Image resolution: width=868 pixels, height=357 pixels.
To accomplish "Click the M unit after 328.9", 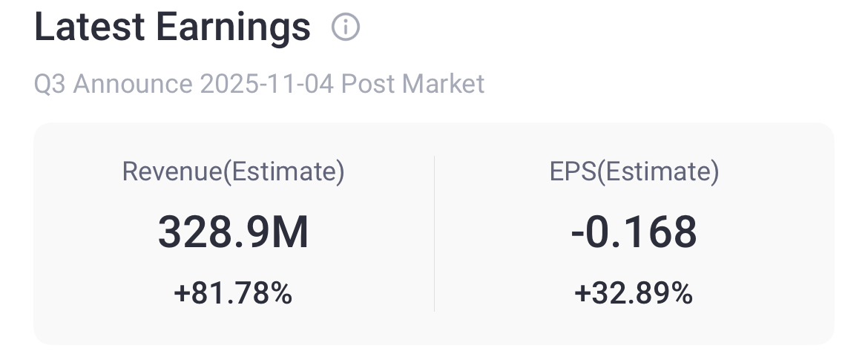I will click(291, 233).
